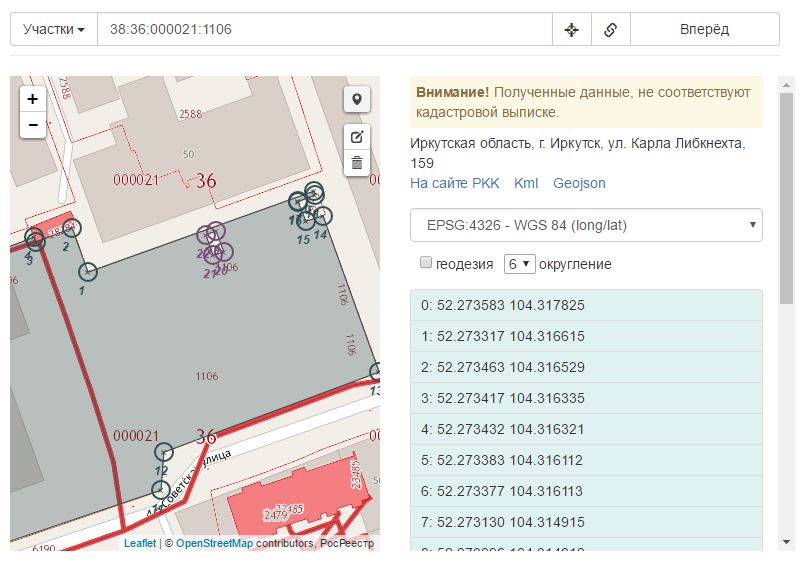Image resolution: width=810 pixels, height=585 pixels.
Task: Select coordinate row 0: 52.273583 104.317825
Action: coord(586,305)
